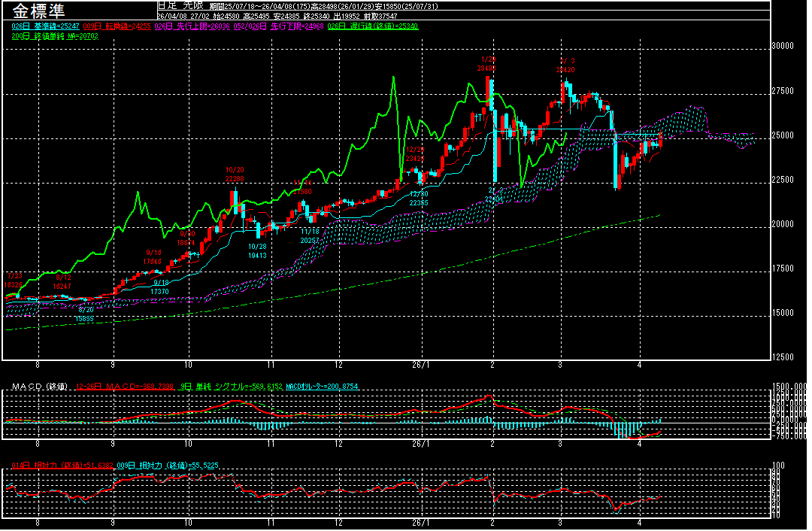Click the 12500 price axis label
The height and width of the screenshot is (531, 812).
(x=783, y=357)
